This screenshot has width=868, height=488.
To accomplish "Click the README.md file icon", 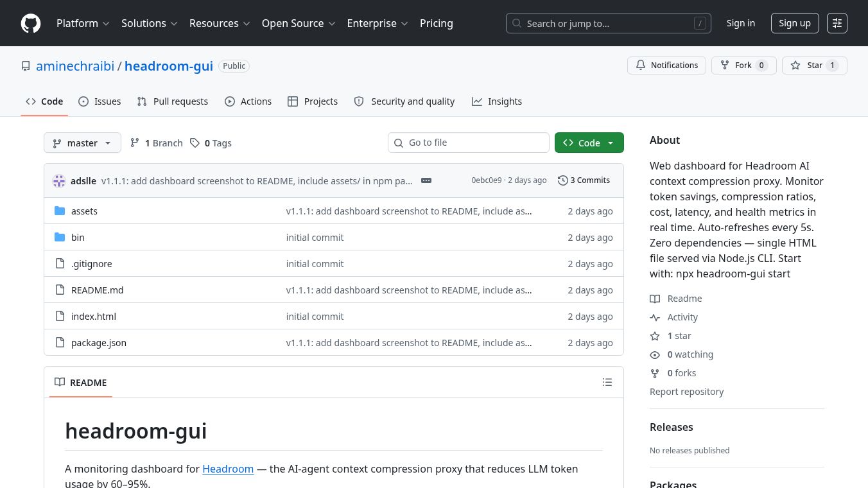I will [x=60, y=290].
